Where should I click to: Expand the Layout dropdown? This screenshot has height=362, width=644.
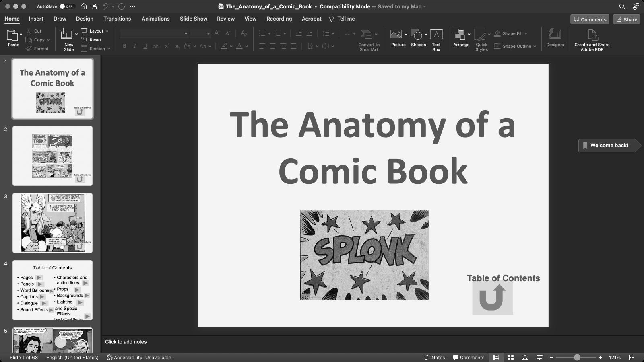click(107, 31)
